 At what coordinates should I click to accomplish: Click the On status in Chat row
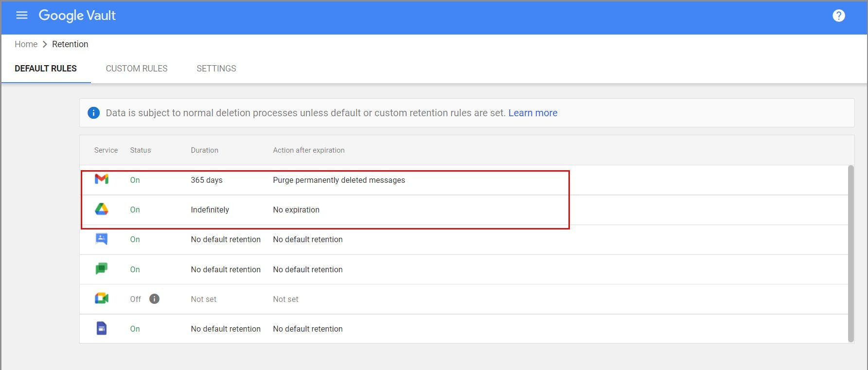coord(135,269)
